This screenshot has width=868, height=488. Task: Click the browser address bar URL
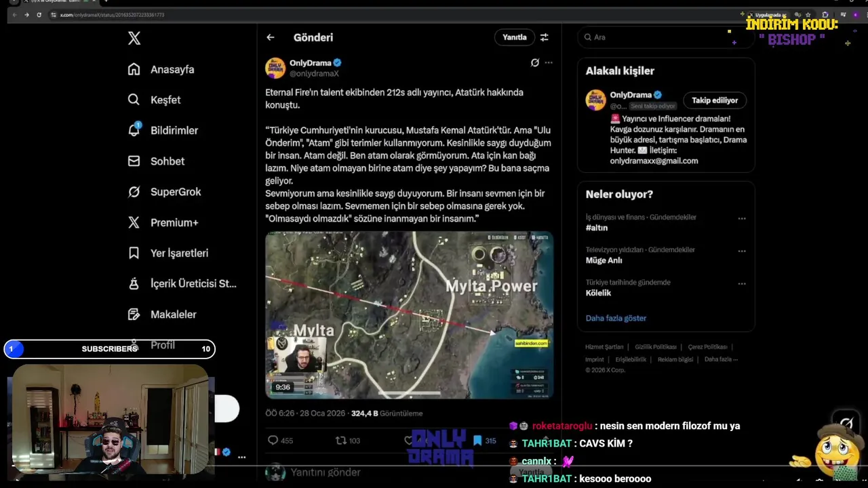tap(112, 14)
